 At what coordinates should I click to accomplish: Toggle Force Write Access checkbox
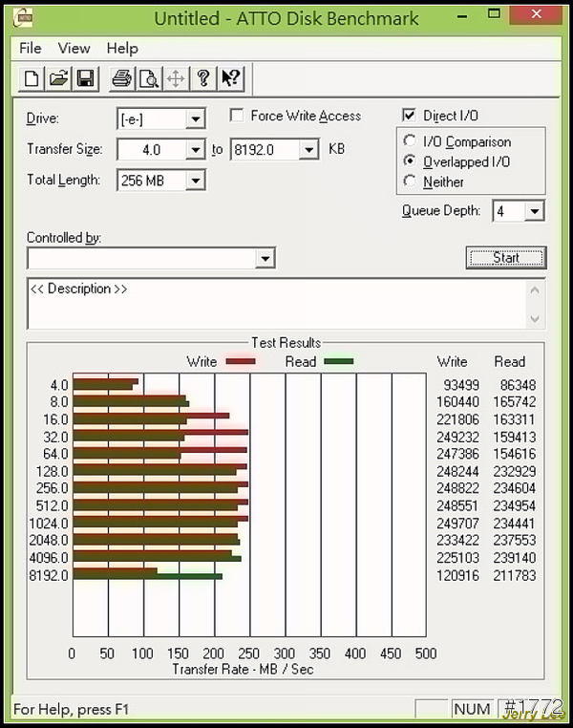(237, 116)
